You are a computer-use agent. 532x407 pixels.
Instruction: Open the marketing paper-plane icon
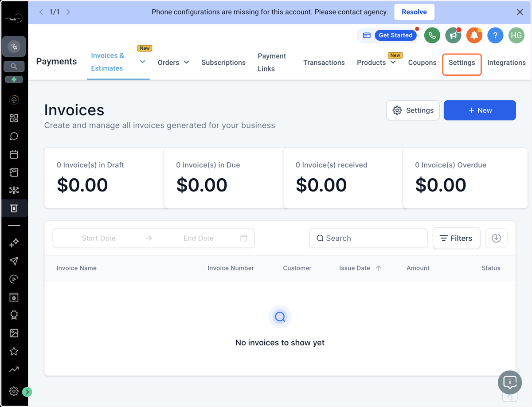pyautogui.click(x=14, y=261)
